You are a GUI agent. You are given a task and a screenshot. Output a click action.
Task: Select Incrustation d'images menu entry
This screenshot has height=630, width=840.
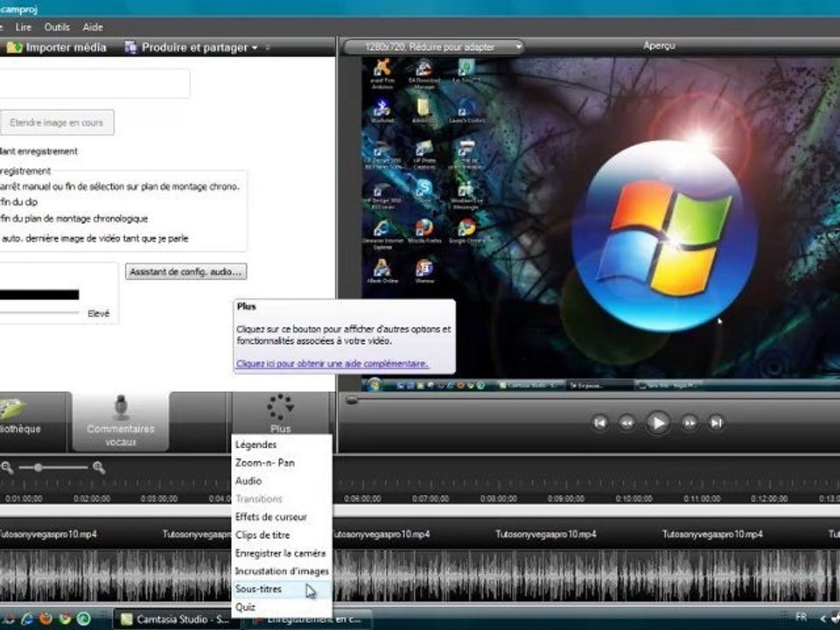click(282, 571)
